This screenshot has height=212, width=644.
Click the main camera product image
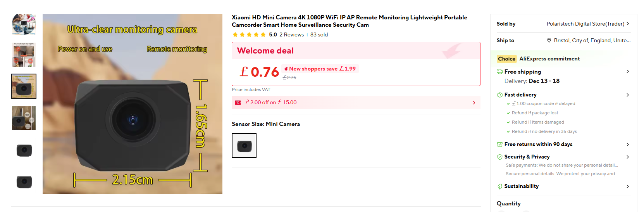click(133, 104)
